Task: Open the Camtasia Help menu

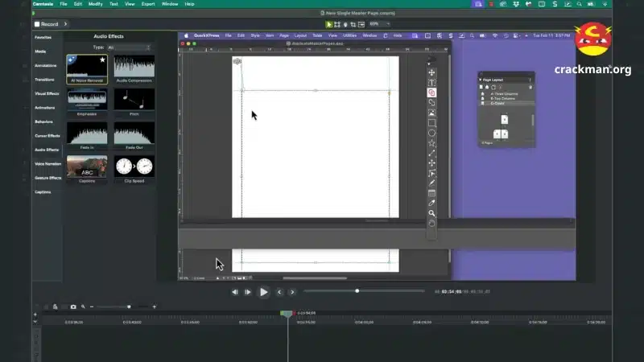Action: 189,4
